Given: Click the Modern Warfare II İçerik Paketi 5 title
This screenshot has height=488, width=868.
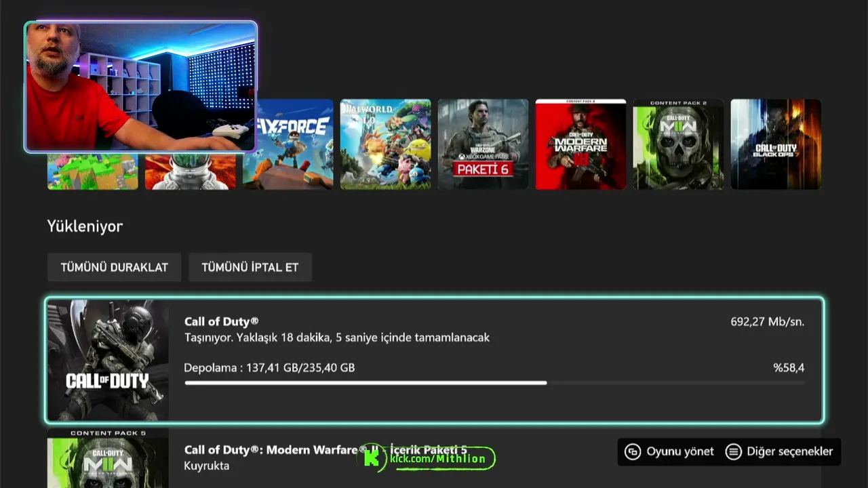Looking at the screenshot, I should click(x=325, y=450).
